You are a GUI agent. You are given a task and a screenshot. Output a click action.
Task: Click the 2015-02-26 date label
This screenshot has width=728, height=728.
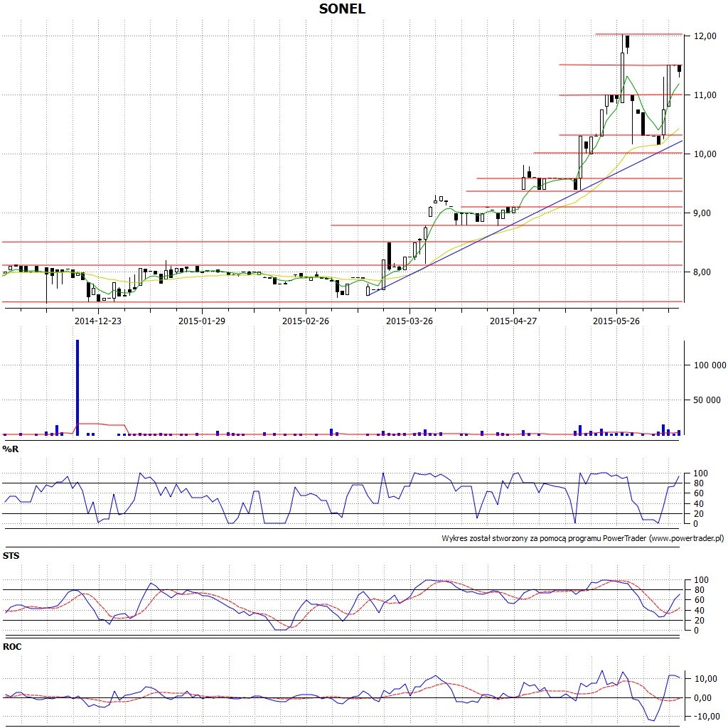coord(306,321)
